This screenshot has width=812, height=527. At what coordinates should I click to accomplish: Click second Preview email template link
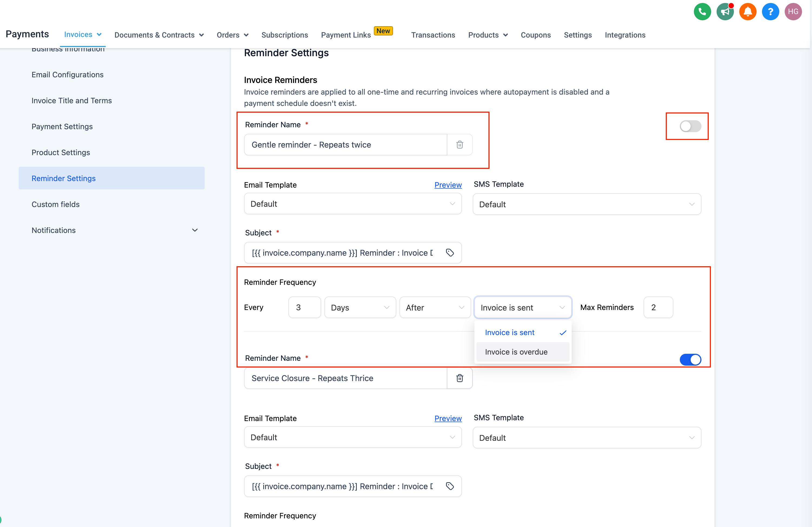point(448,418)
